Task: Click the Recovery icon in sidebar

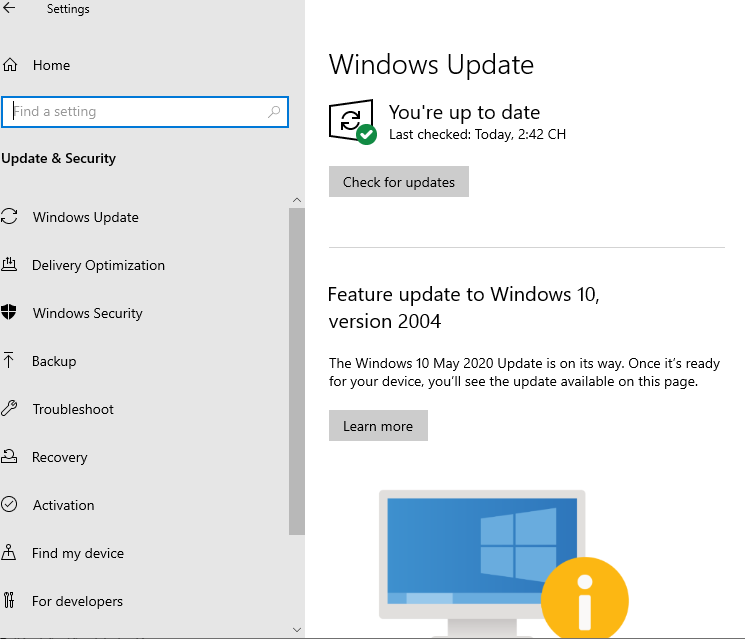Action: [9, 456]
